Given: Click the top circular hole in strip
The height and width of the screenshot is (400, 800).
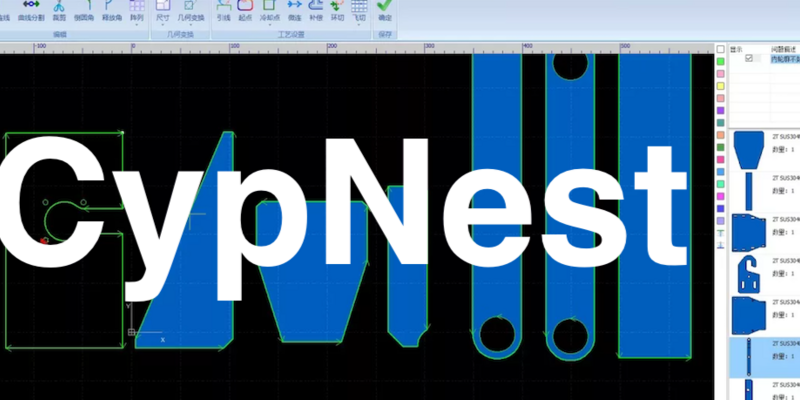Looking at the screenshot, I should [570, 66].
